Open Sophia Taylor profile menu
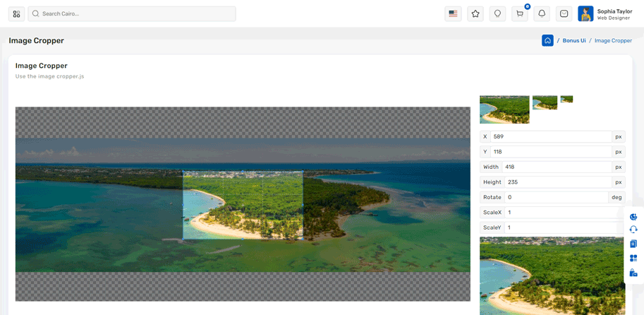This screenshot has height=315, width=644. click(605, 14)
